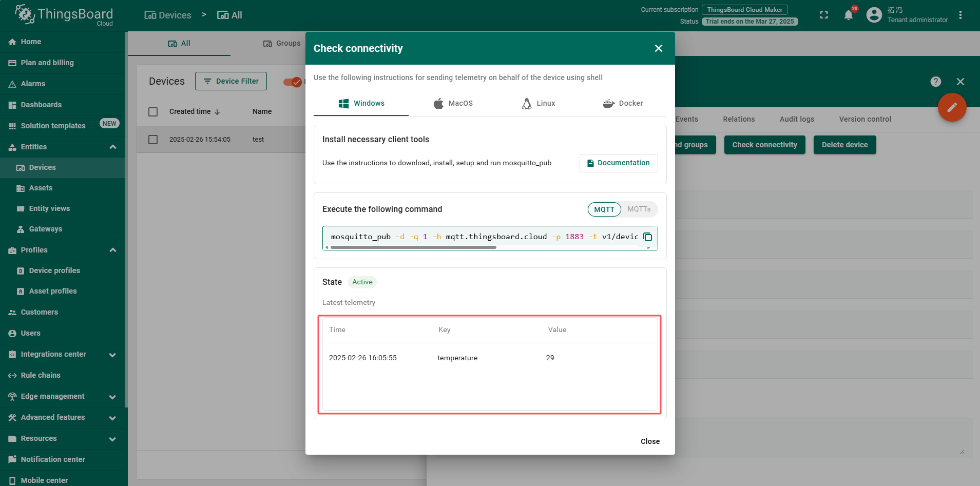Click the ThingsBoard Cloud logo

click(64, 15)
